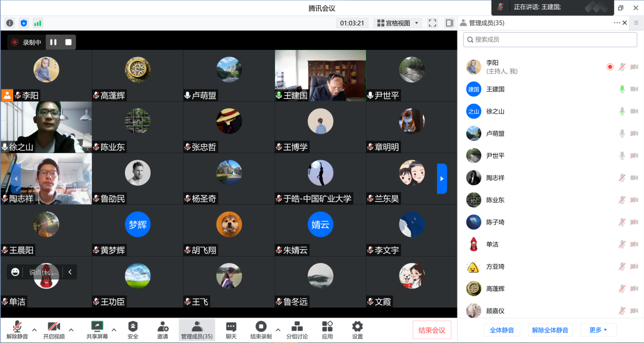
Task: Click the 搜索成员 search field
Action: click(x=550, y=40)
